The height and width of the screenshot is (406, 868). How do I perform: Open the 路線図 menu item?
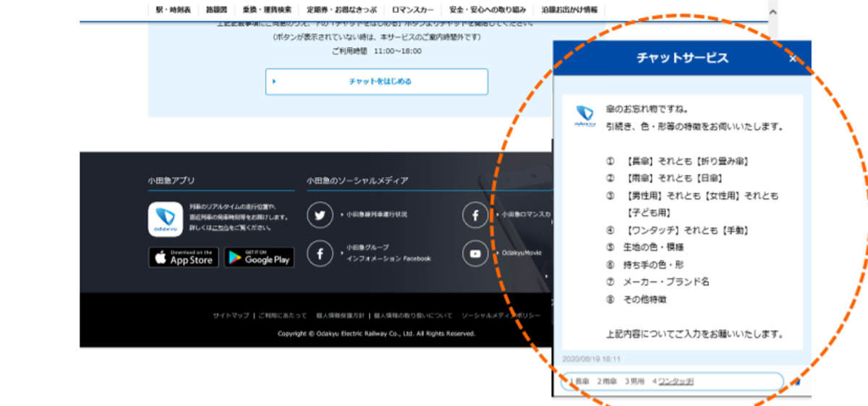[216, 10]
